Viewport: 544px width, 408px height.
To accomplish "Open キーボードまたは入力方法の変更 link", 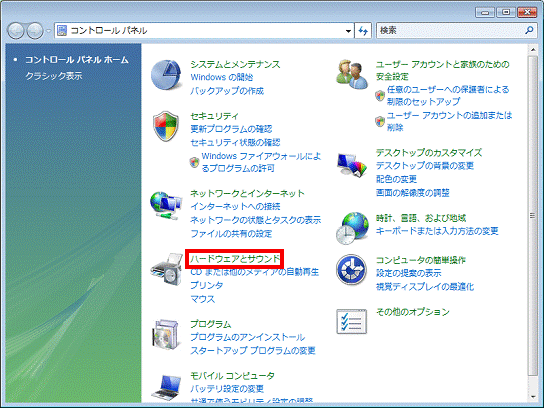I will click(x=437, y=231).
